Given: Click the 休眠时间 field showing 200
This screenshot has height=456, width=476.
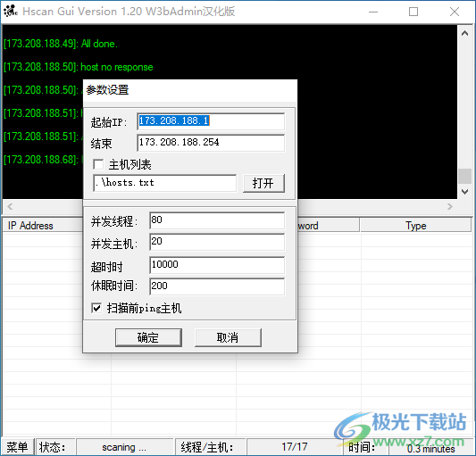Looking at the screenshot, I should coord(217,286).
